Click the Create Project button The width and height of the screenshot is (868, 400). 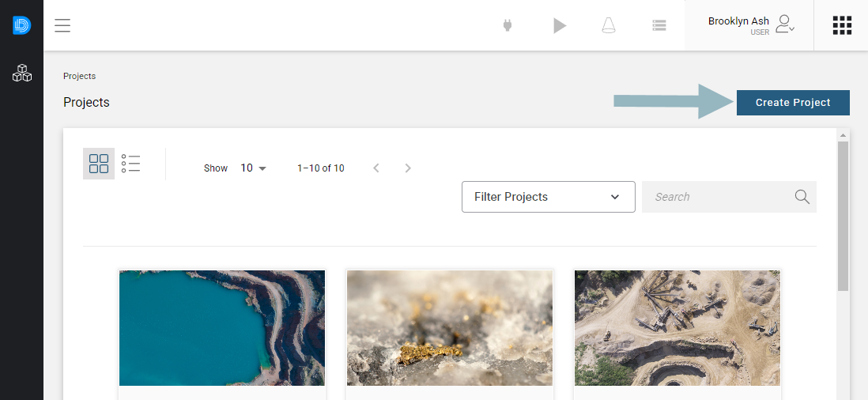point(793,102)
